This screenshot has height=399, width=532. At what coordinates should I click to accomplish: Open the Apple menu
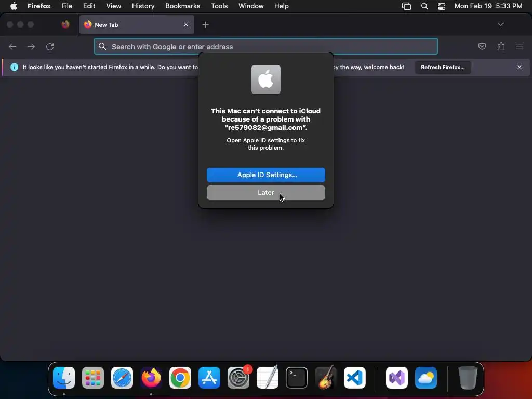tap(14, 6)
